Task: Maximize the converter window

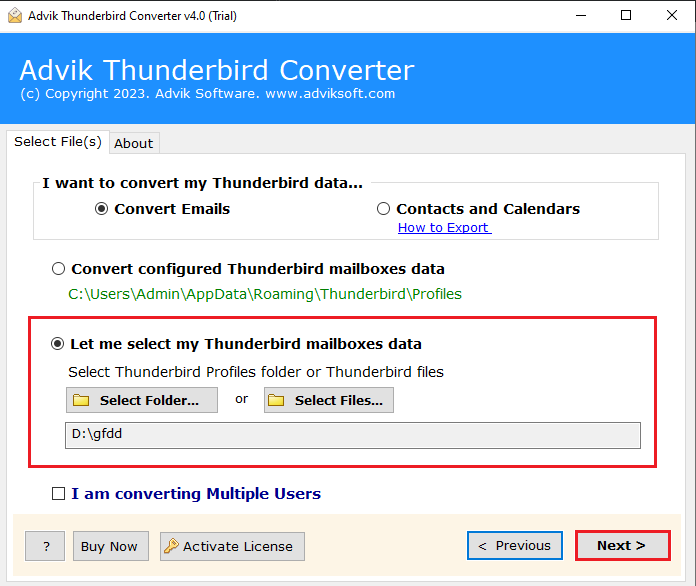Action: [626, 16]
